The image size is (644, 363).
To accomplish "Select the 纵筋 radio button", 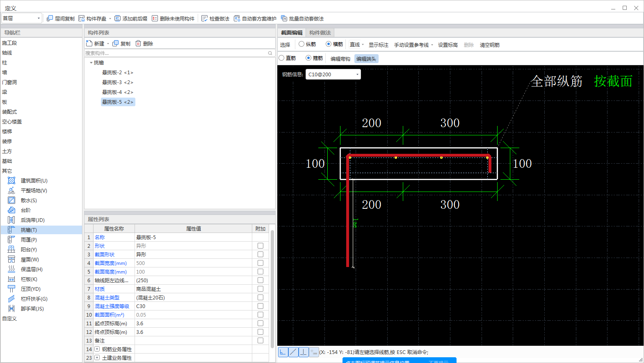I will tap(301, 44).
